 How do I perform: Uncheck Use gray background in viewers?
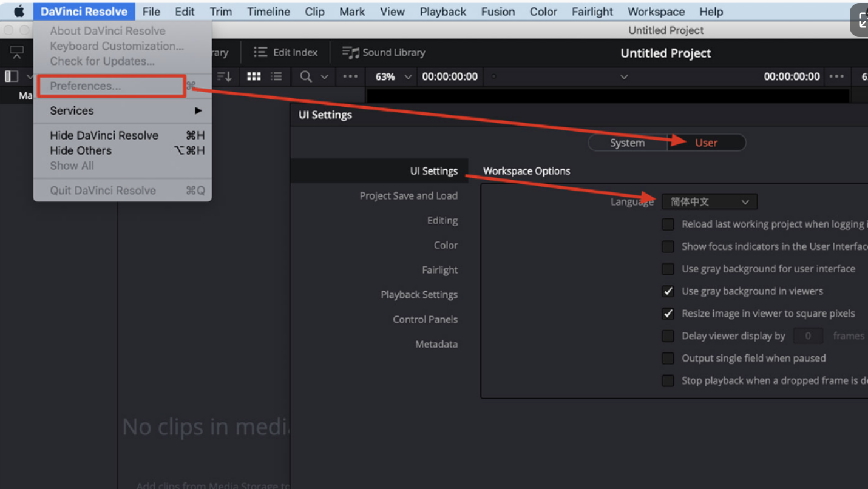[668, 291]
